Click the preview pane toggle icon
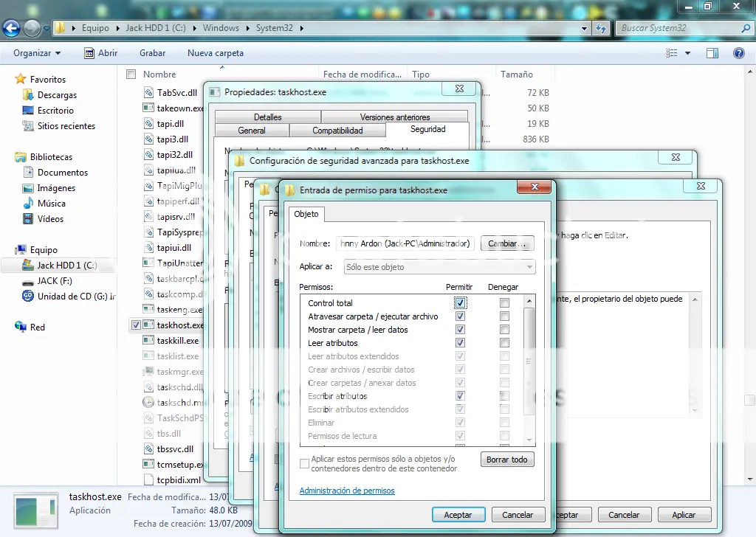Screen dimensions: 756x537 [712, 53]
